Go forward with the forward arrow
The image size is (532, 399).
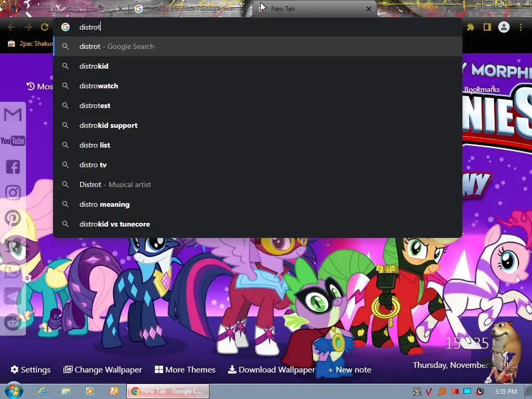coord(28,27)
